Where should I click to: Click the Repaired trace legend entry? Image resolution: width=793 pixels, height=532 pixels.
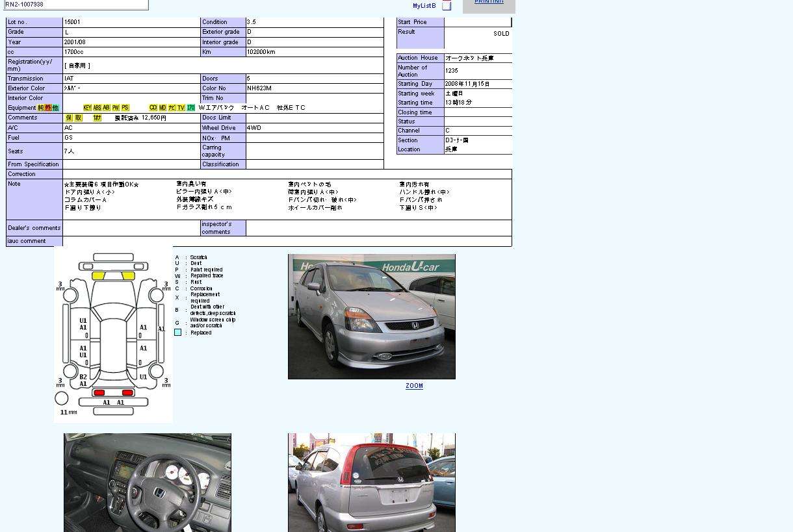click(207, 275)
